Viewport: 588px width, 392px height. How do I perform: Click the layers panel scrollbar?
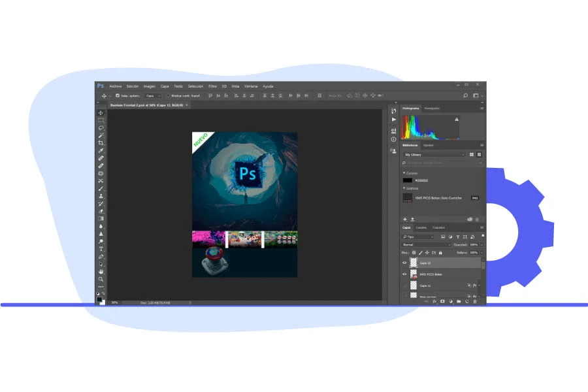coord(483,266)
